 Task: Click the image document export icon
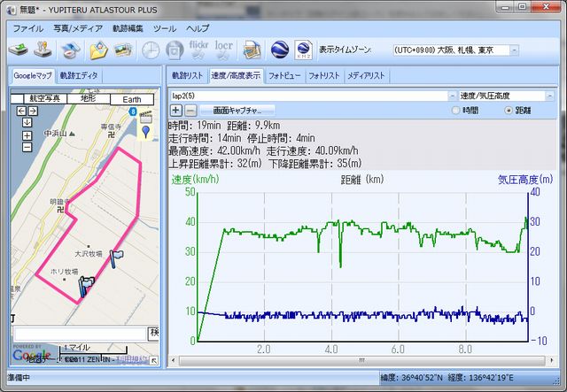click(252, 50)
